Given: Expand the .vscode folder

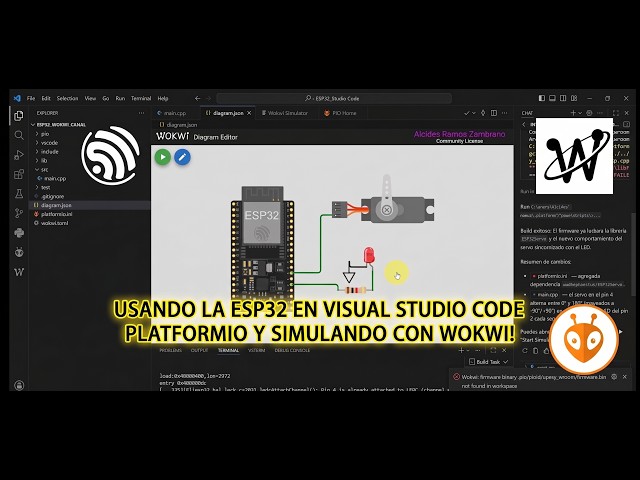Looking at the screenshot, I should coord(49,143).
